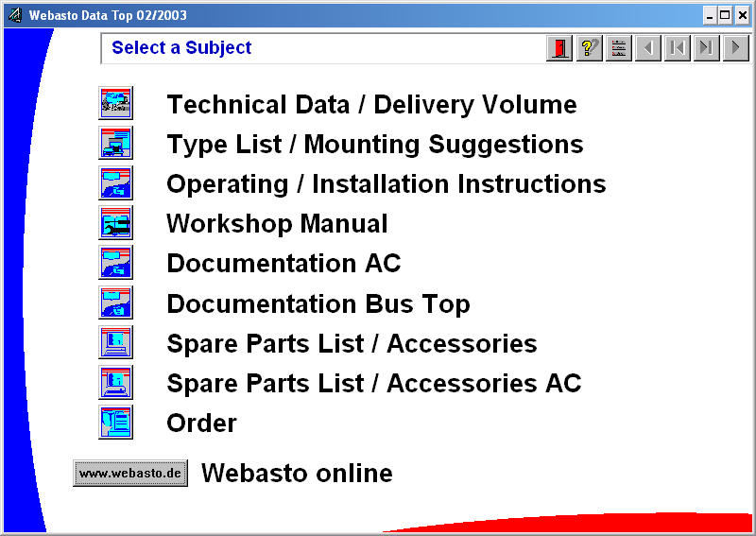Minimize the Webasto Data Top window
The width and height of the screenshot is (756, 536).
[710, 16]
